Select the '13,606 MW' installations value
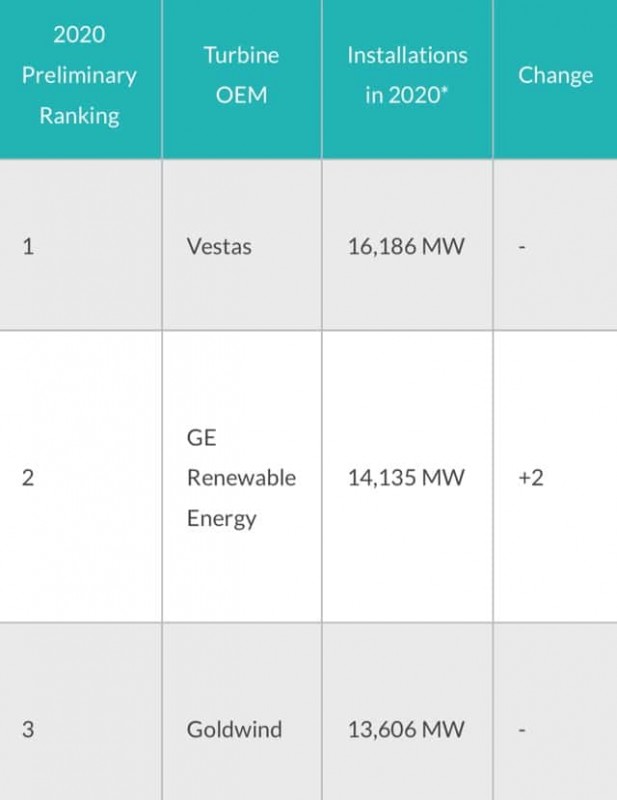617x800 pixels. [406, 730]
